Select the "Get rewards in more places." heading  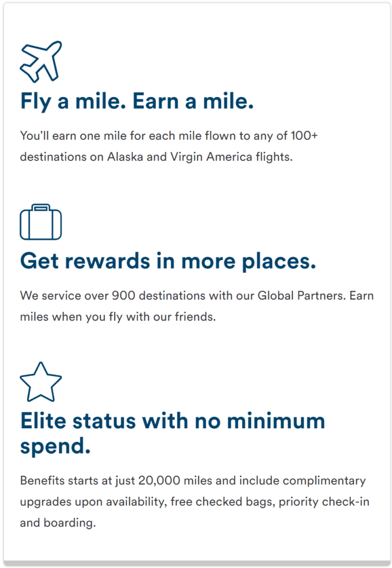tap(168, 261)
